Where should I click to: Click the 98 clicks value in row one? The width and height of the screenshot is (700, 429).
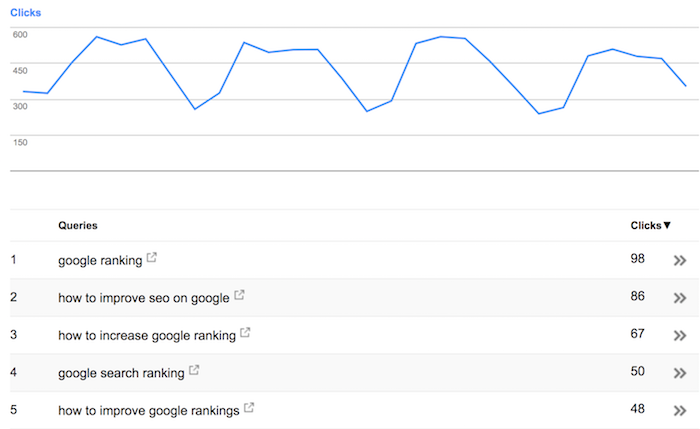tap(638, 258)
